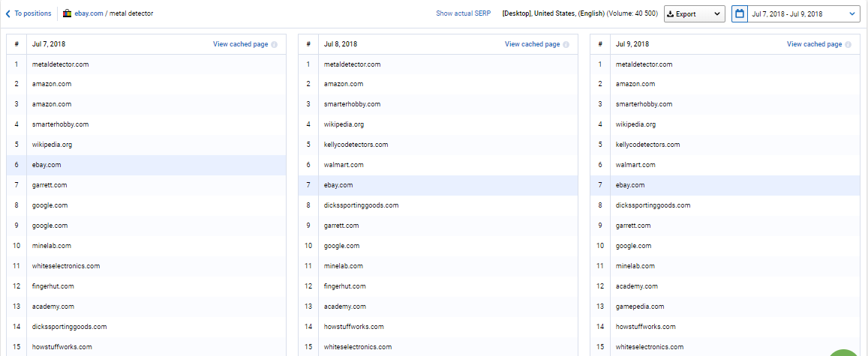This screenshot has width=868, height=356.
Task: Click minelab.com in Jul 9 column
Action: (x=635, y=266)
